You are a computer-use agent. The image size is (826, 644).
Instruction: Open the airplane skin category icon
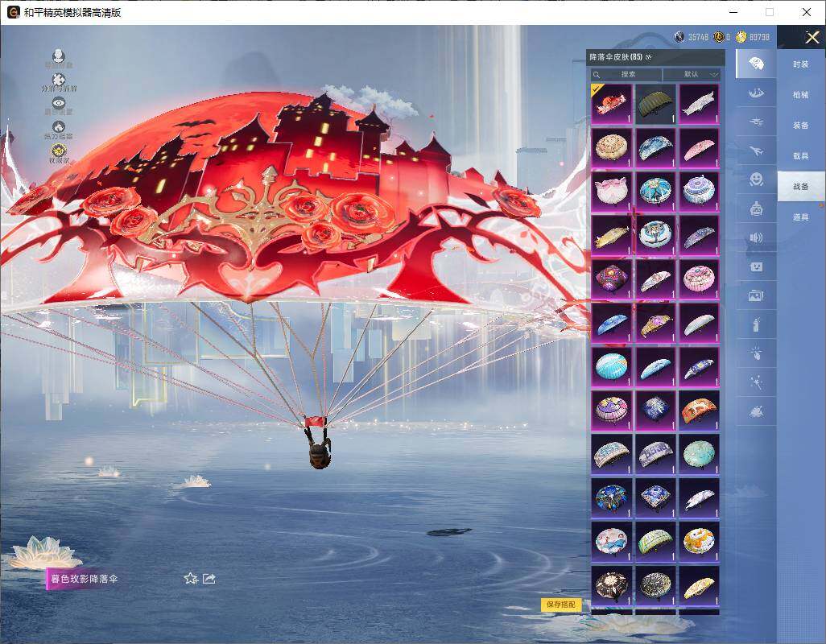(x=756, y=151)
